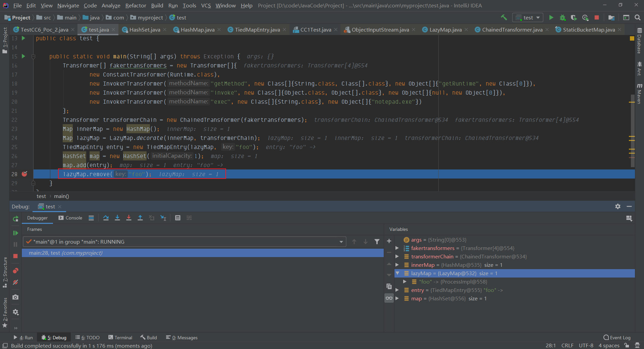Expand the map HashSet variable
Screen dimensions: 644x349
point(397,299)
